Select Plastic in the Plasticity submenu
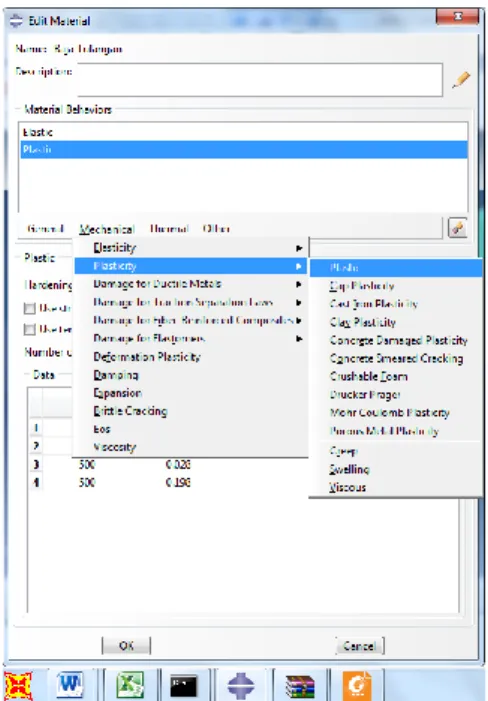 396,268
